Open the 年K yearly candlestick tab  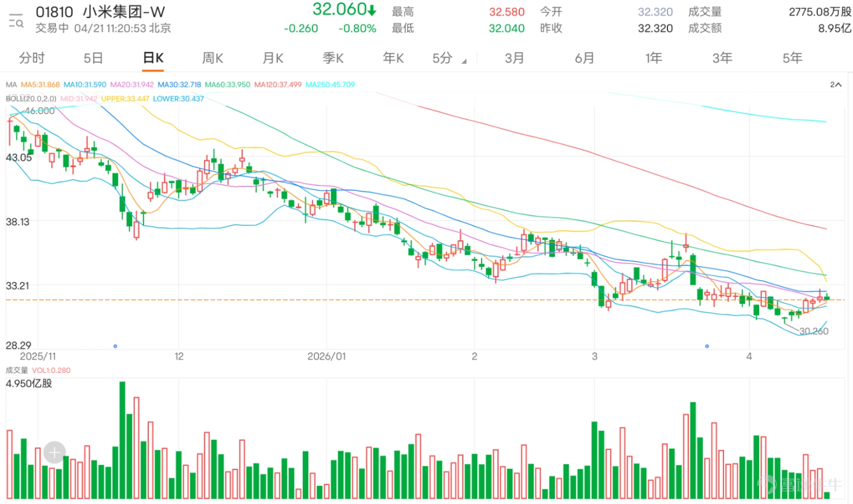393,58
